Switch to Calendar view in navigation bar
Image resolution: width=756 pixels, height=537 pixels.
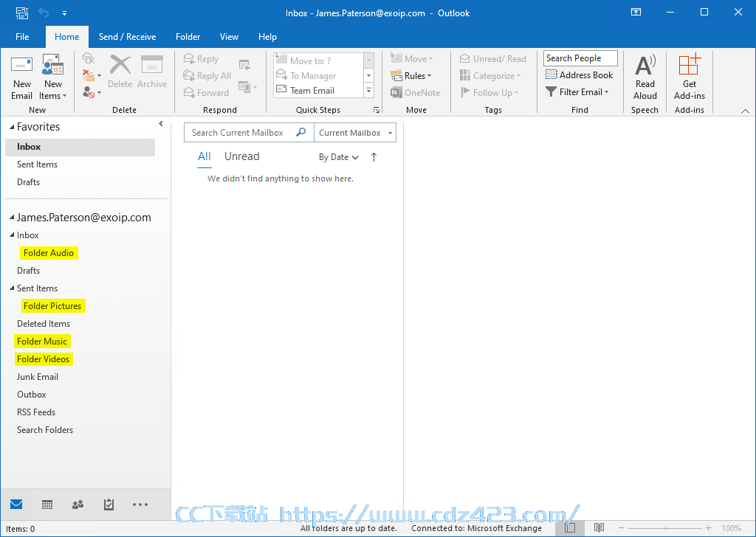47,505
